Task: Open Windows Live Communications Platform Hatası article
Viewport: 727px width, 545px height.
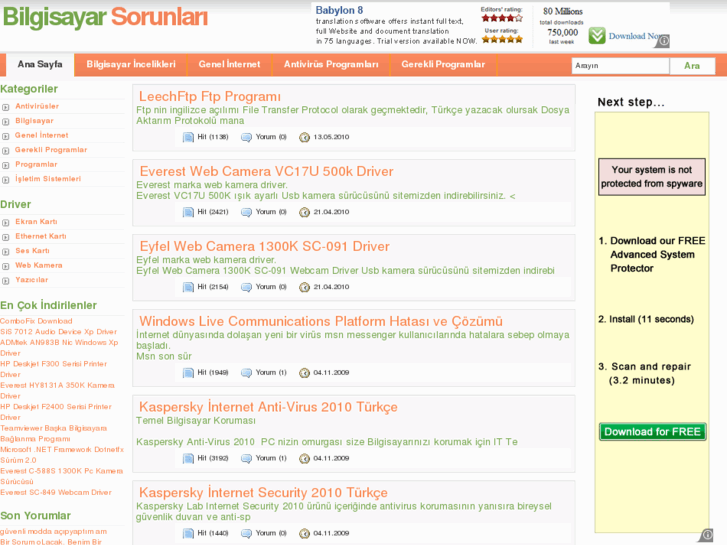Action: pyautogui.click(x=321, y=321)
